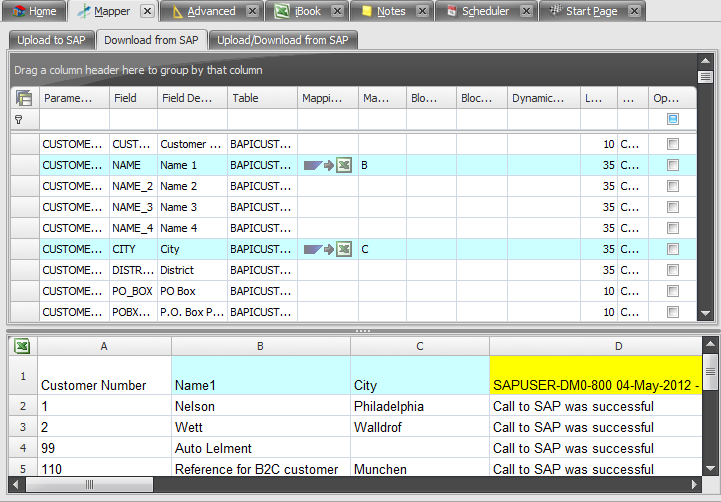The height and width of the screenshot is (502, 721).
Task: Click the filter funnel icon in filter row
Action: pyautogui.click(x=19, y=119)
